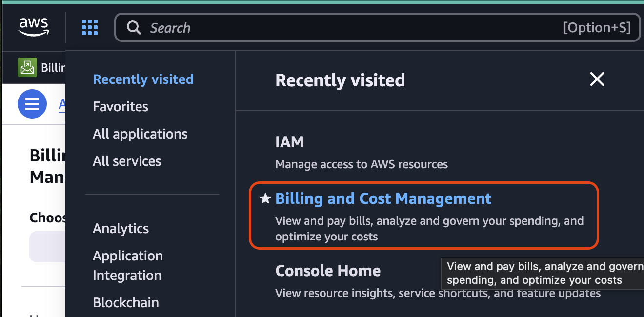644x317 pixels.
Task: Go to the Console Home link
Action: click(x=328, y=271)
